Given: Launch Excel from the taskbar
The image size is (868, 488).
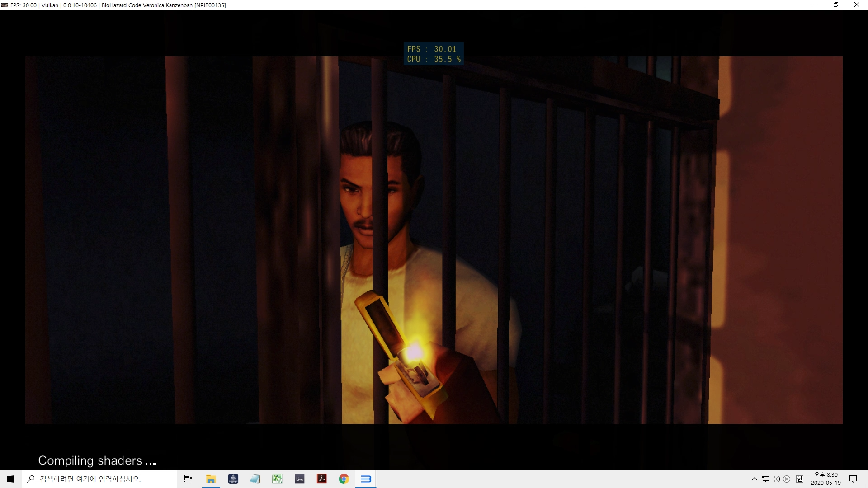Looking at the screenshot, I should click(x=277, y=479).
